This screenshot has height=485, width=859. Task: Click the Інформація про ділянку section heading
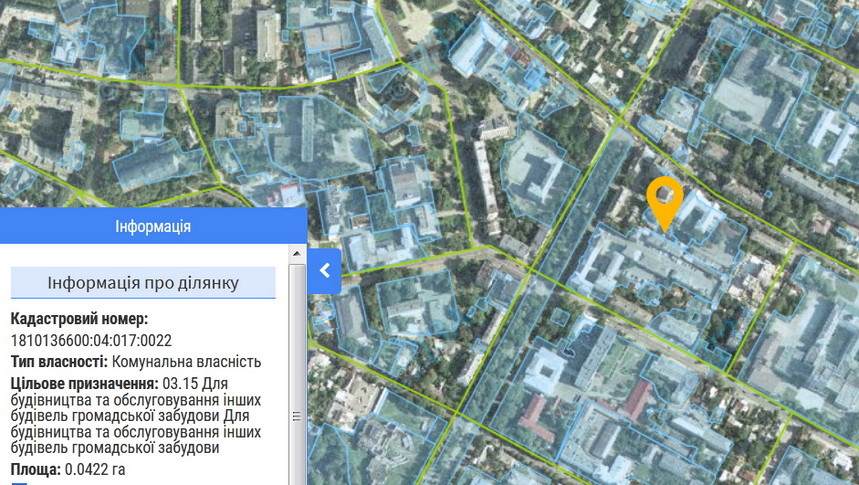(143, 283)
